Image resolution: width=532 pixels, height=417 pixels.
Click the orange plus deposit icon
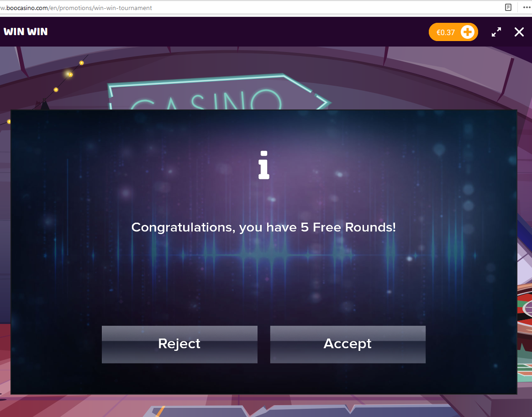[x=468, y=32]
